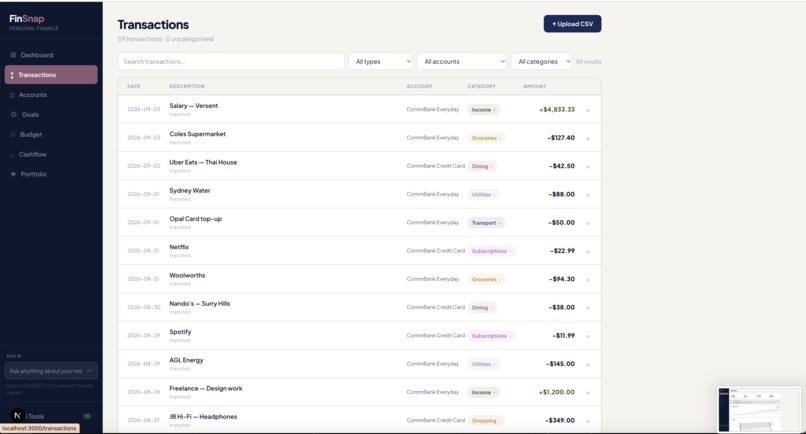Image resolution: width=806 pixels, height=434 pixels.
Task: Delete the Sydney Water transaction
Action: [x=588, y=195]
